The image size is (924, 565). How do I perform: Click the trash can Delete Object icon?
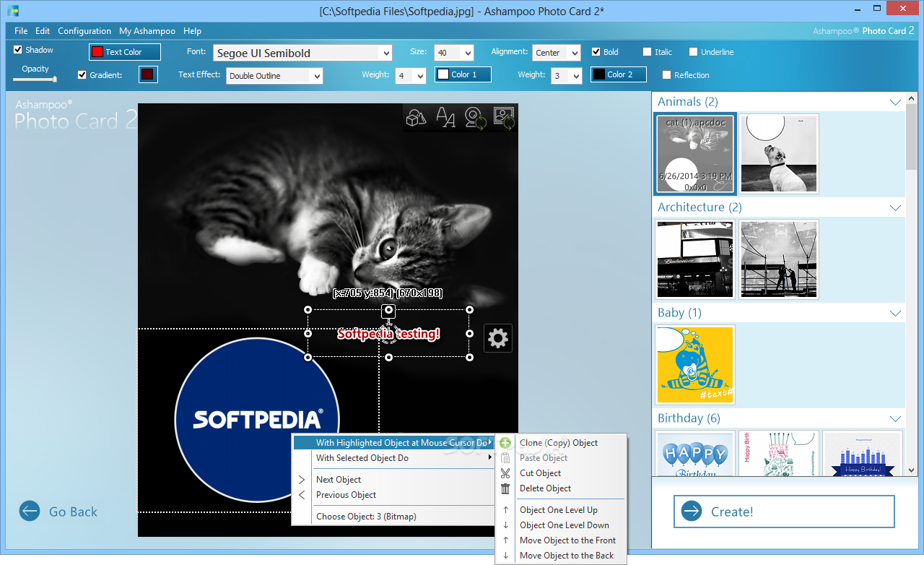tap(505, 488)
